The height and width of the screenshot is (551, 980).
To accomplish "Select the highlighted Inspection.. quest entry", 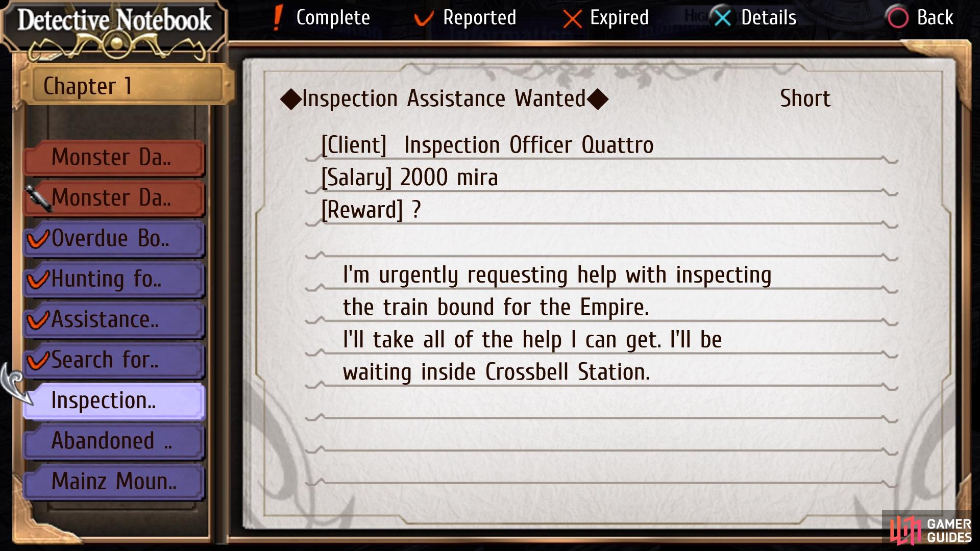I will [x=114, y=400].
